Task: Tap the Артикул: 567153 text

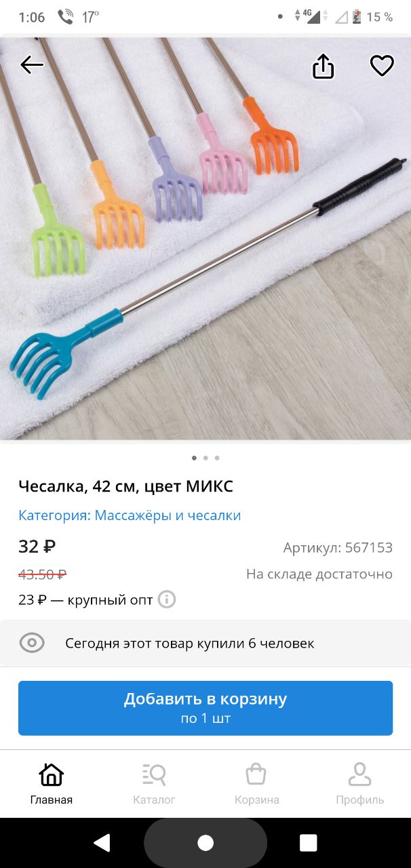Action: pyautogui.click(x=338, y=547)
